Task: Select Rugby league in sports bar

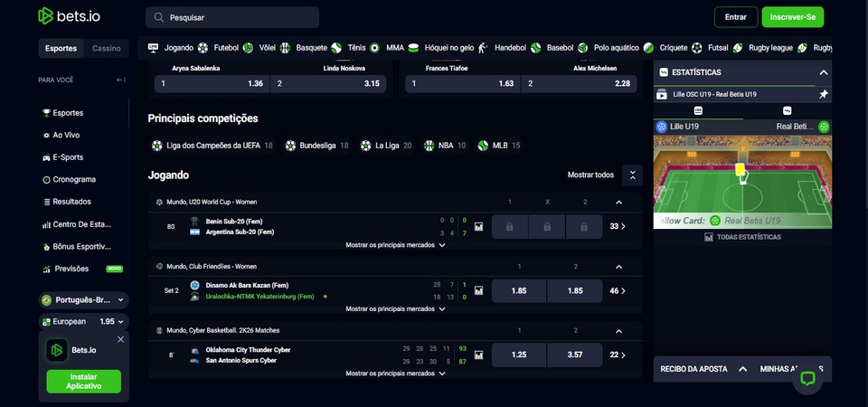Action: (763, 48)
